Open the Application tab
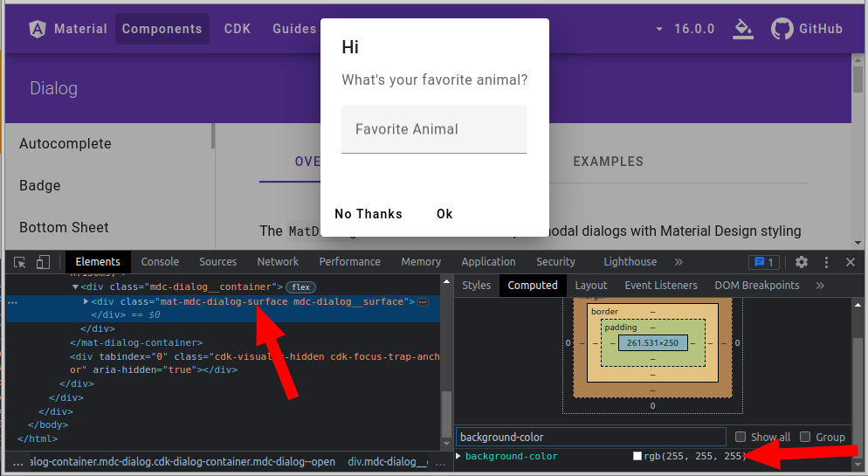 click(489, 262)
